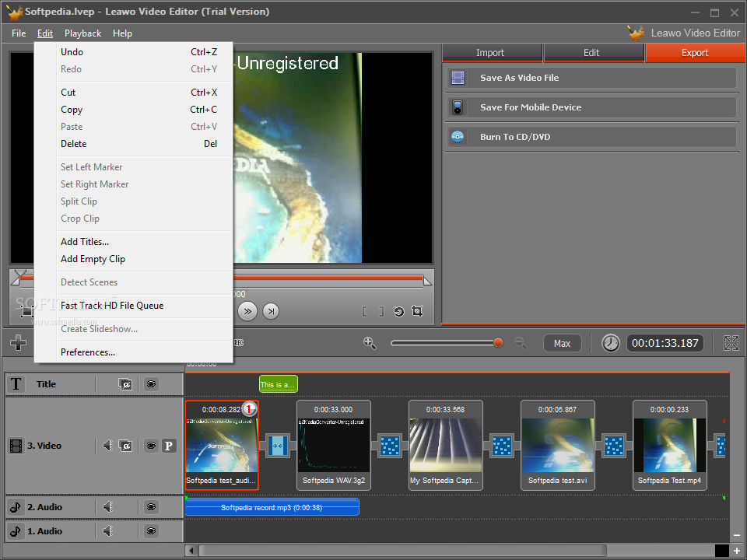Viewport: 747px width, 560px height.
Task: Click the 2. Audio track note icon
Action: click(x=16, y=507)
